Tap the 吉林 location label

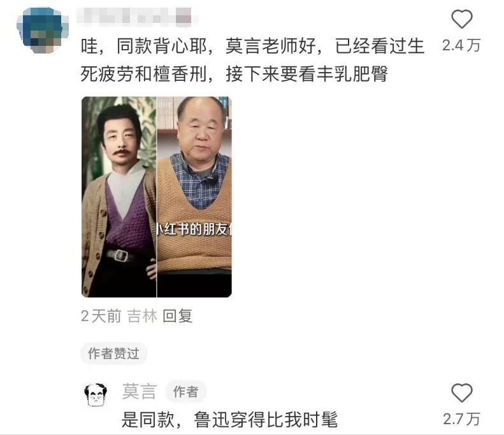[x=142, y=316]
